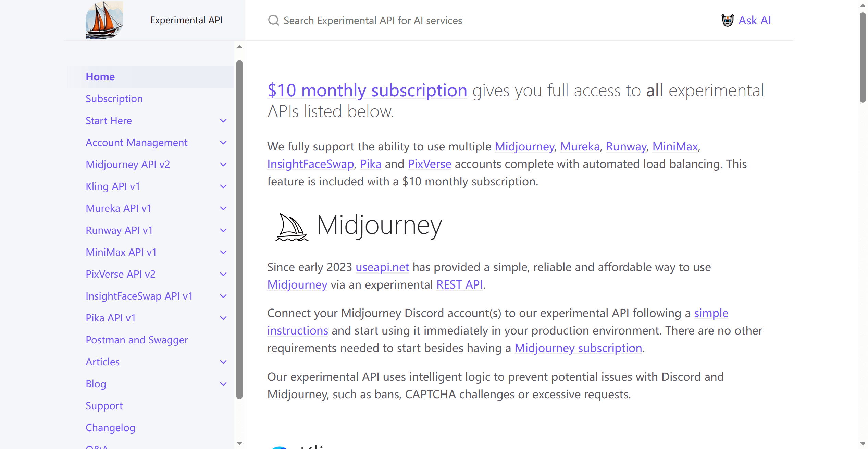Expand the Kling API v1 chevron

tap(223, 186)
